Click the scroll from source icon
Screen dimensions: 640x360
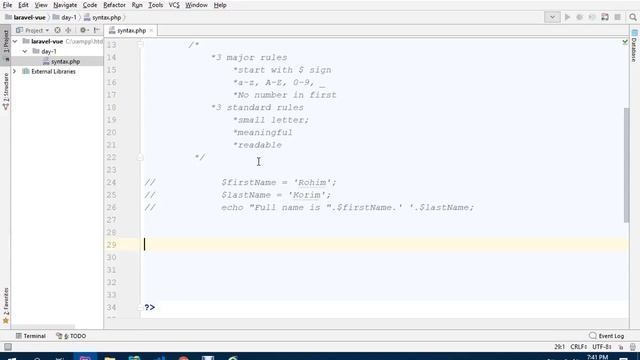[x=58, y=31]
